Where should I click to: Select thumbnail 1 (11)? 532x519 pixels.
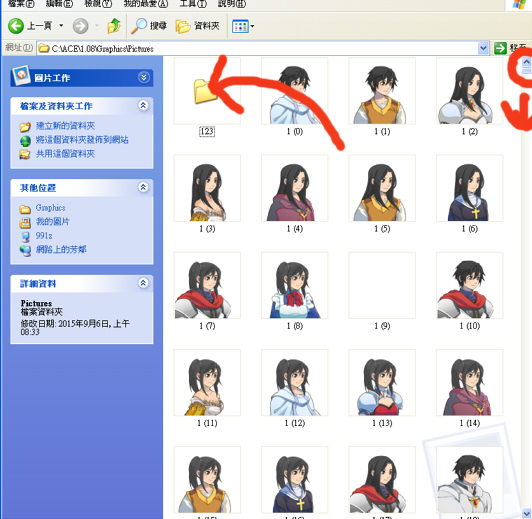pyautogui.click(x=207, y=383)
